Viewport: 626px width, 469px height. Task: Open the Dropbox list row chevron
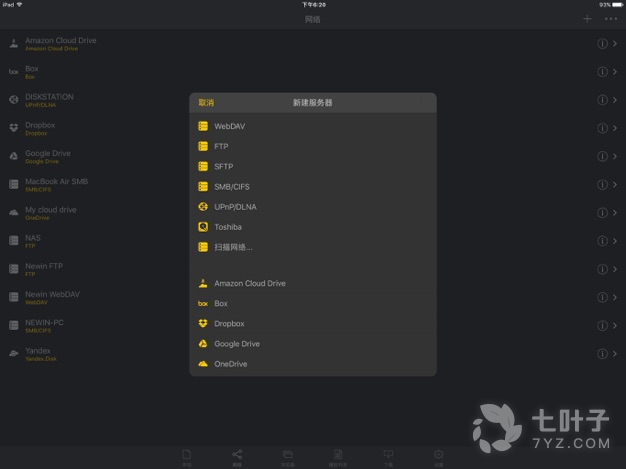coord(615,128)
